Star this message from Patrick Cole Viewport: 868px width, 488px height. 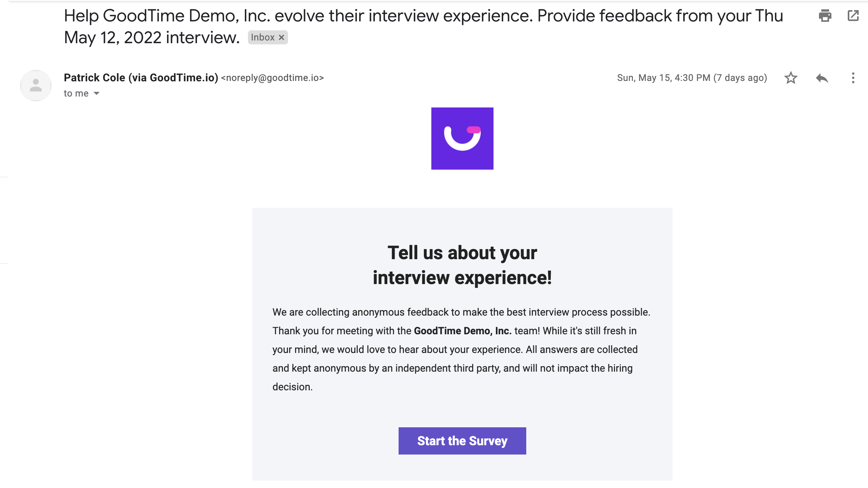click(x=791, y=78)
